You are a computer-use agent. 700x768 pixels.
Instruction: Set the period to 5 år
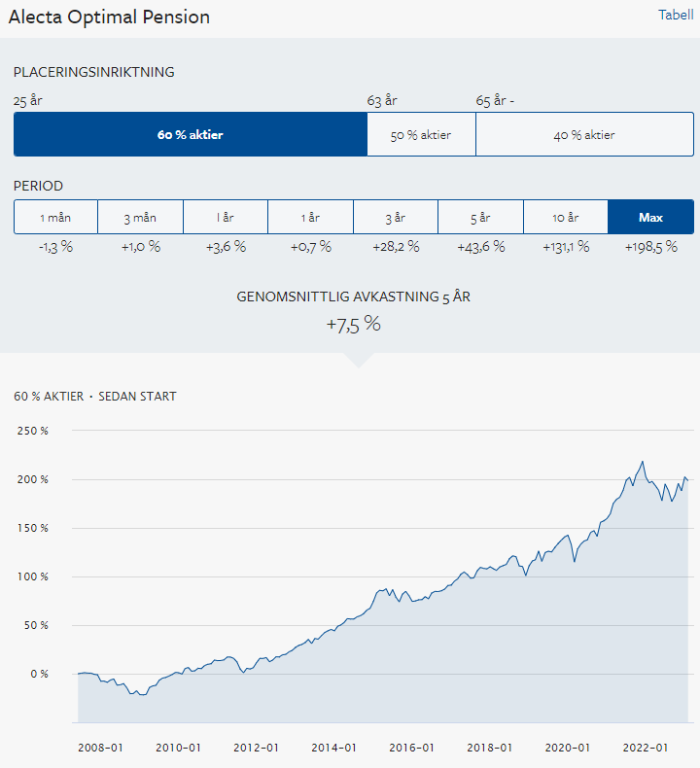click(480, 217)
